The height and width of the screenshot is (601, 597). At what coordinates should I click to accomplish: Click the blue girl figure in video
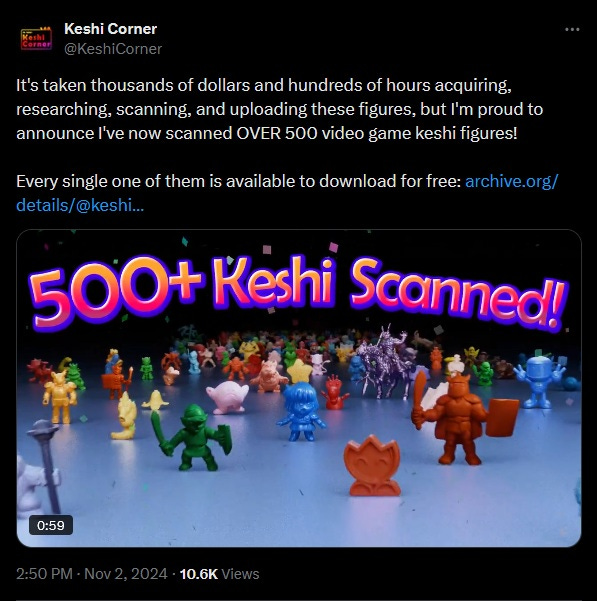click(301, 411)
